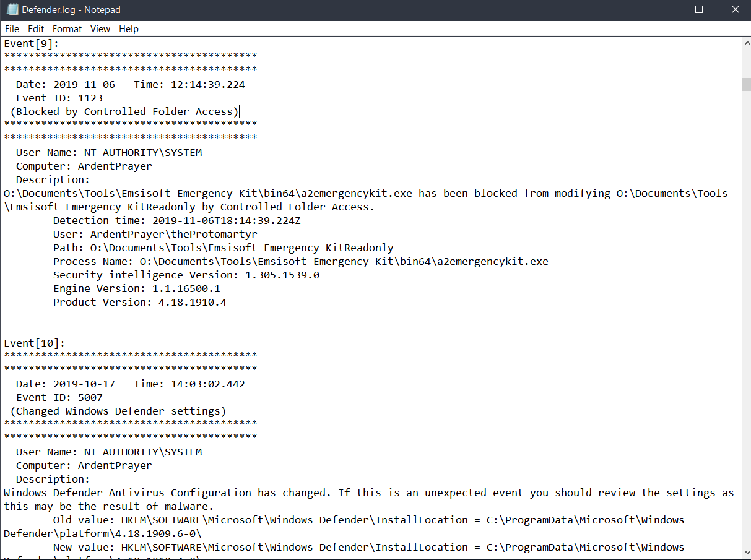The height and width of the screenshot is (560, 751).
Task: Click the time '12:14:39.224' value
Action: pyautogui.click(x=208, y=84)
